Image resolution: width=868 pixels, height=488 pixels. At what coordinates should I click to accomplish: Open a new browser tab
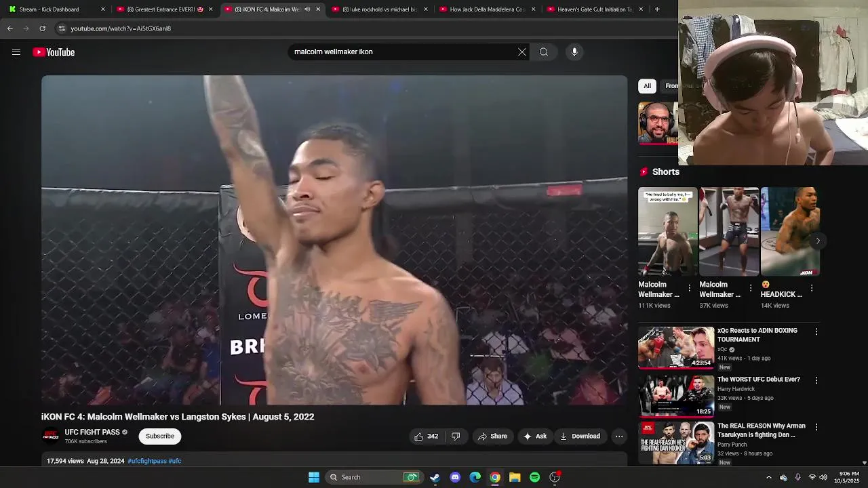pos(657,9)
